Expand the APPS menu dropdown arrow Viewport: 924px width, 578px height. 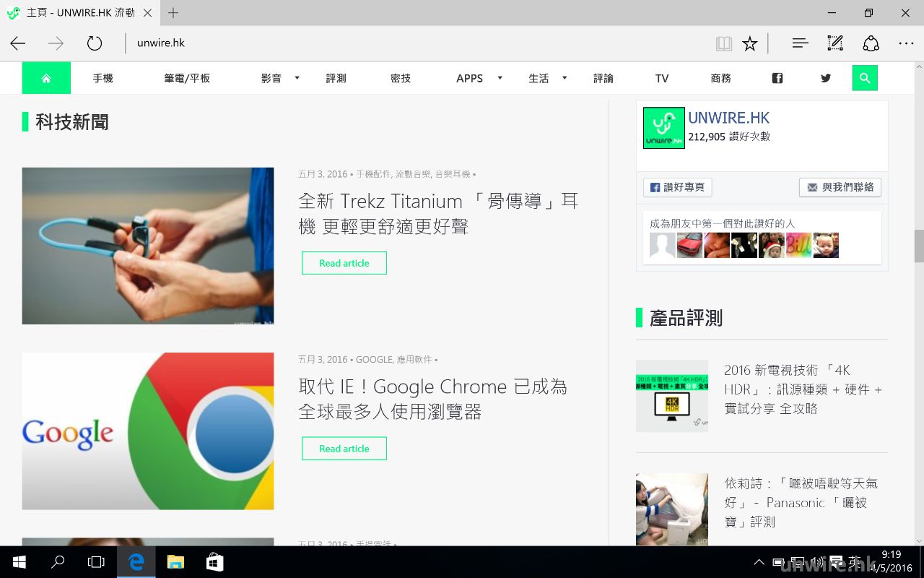coord(500,78)
